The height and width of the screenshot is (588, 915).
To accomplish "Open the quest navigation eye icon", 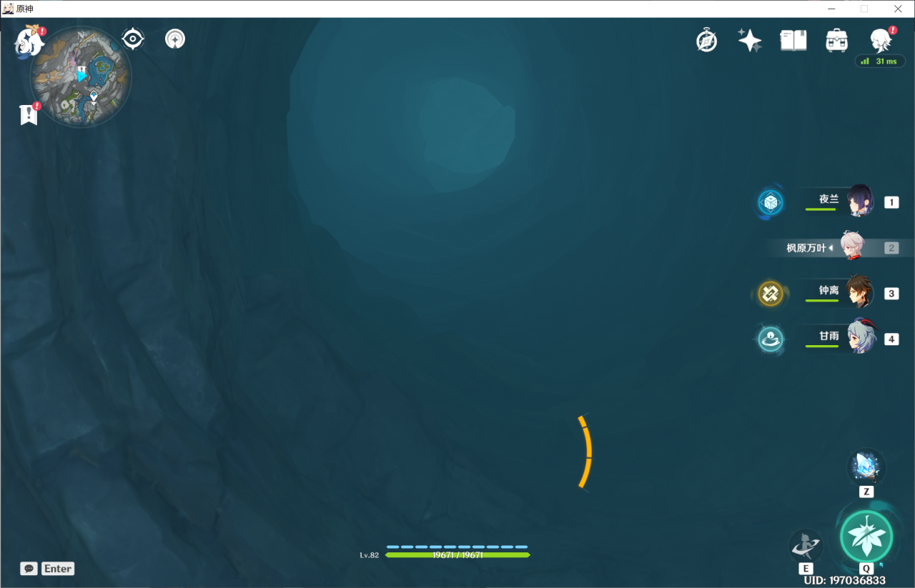I will coord(134,39).
